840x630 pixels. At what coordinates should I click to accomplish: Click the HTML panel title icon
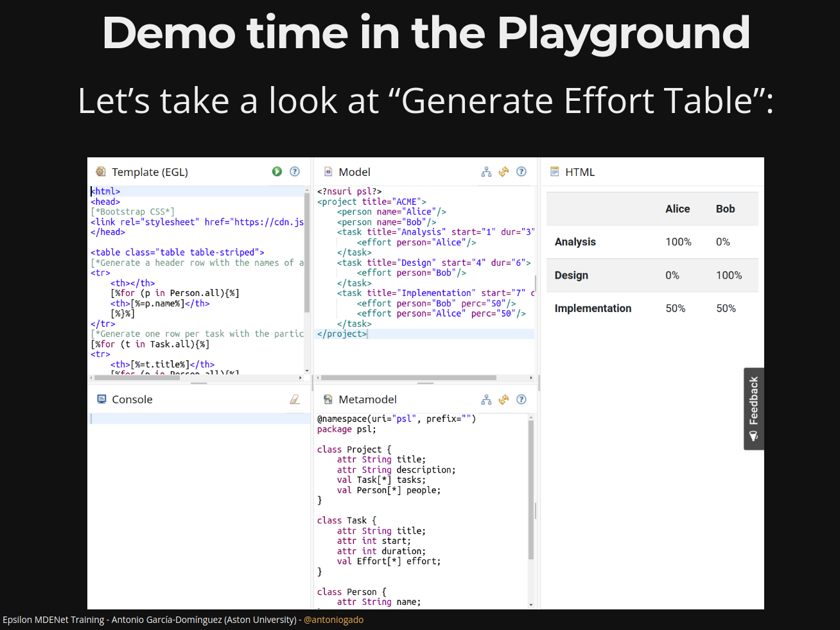click(555, 171)
